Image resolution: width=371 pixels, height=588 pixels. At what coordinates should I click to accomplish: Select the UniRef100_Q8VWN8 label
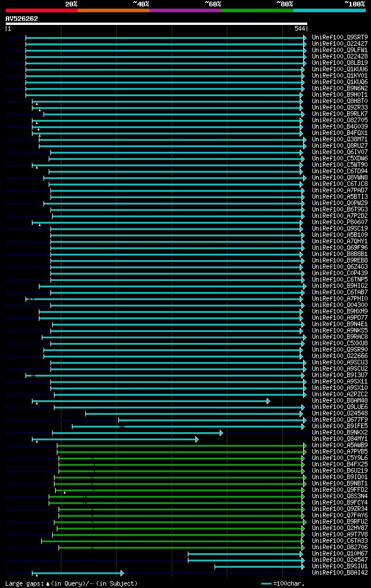(340, 178)
